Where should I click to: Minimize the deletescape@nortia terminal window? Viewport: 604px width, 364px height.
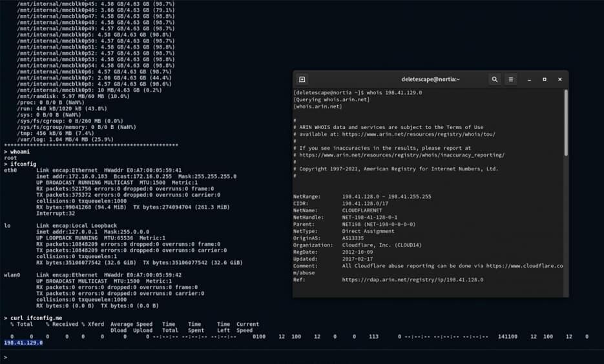click(x=529, y=79)
